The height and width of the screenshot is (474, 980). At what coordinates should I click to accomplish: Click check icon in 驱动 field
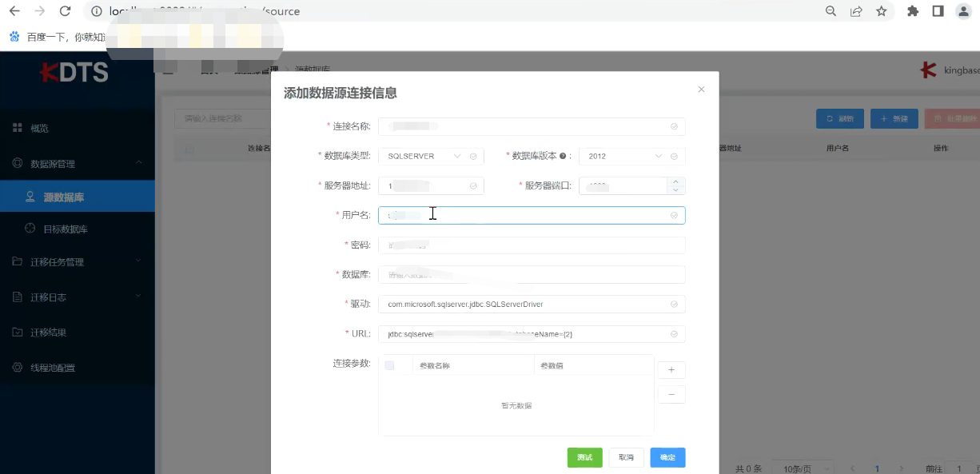674,304
